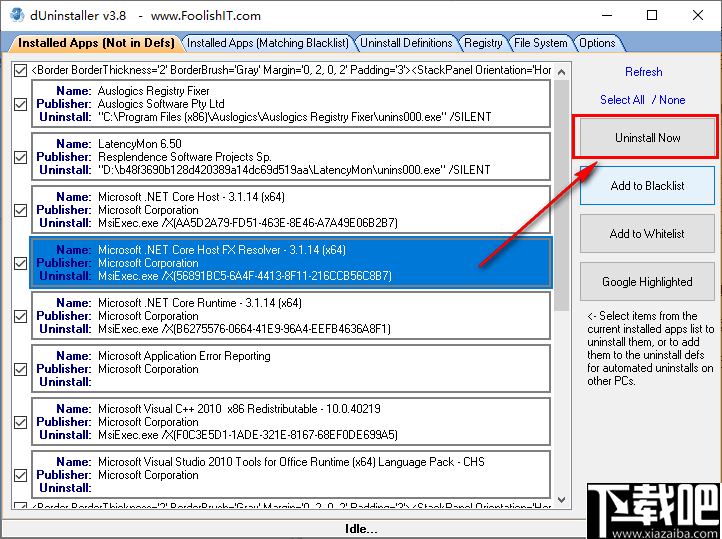Select Microsoft Visual C++ 2010 x86 Redistributable entry
The height and width of the screenshot is (539, 722).
click(291, 422)
